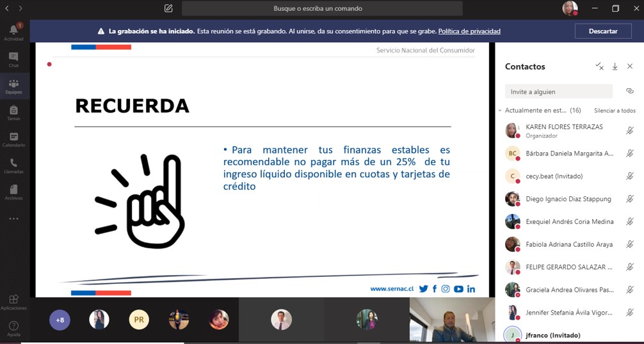Select KAREN FLORES TERRAZAS participant row
The width and height of the screenshot is (644, 344).
coord(569,130)
